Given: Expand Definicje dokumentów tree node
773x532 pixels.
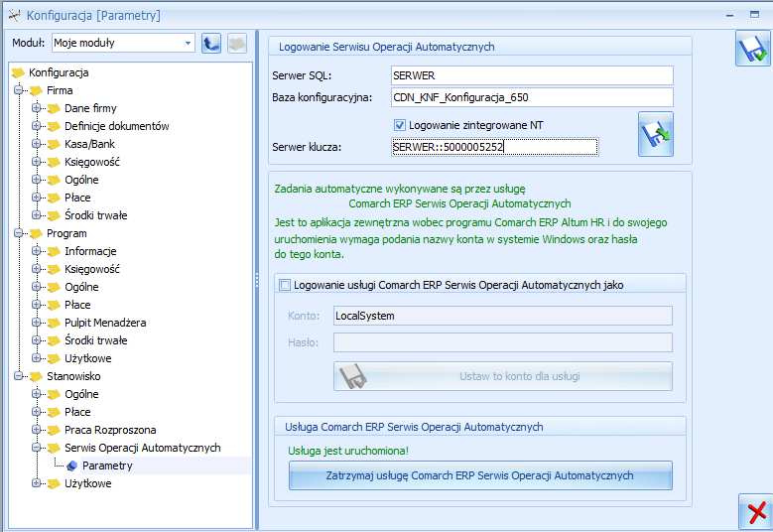Looking at the screenshot, I should click(36, 126).
